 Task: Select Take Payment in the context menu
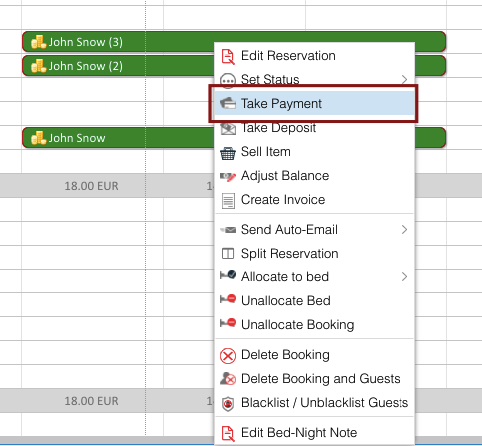[314, 103]
